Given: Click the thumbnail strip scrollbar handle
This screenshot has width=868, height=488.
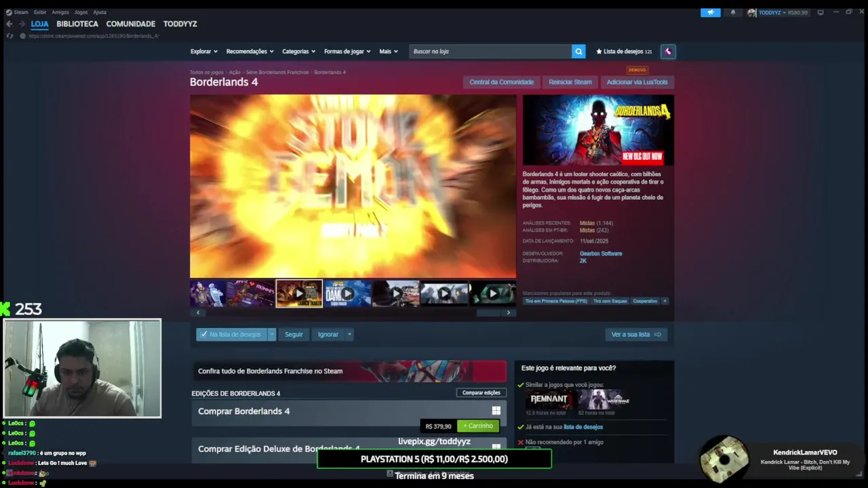Looking at the screenshot, I should tap(488, 312).
